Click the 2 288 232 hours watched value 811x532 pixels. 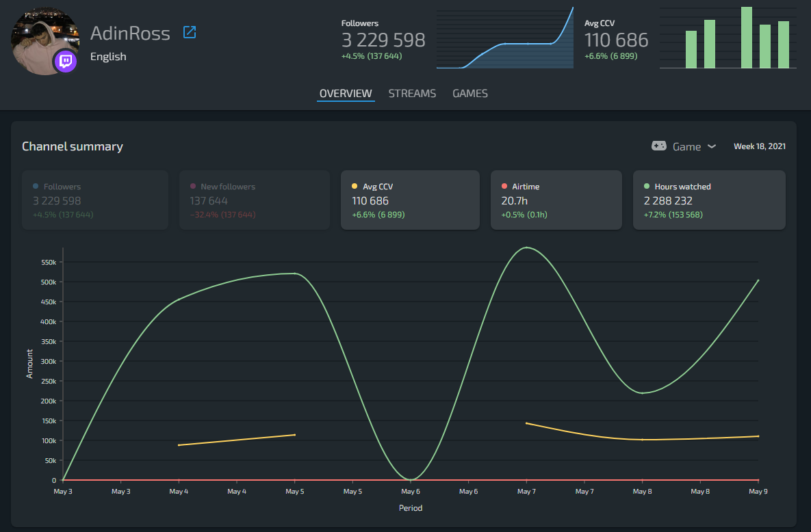pyautogui.click(x=668, y=200)
